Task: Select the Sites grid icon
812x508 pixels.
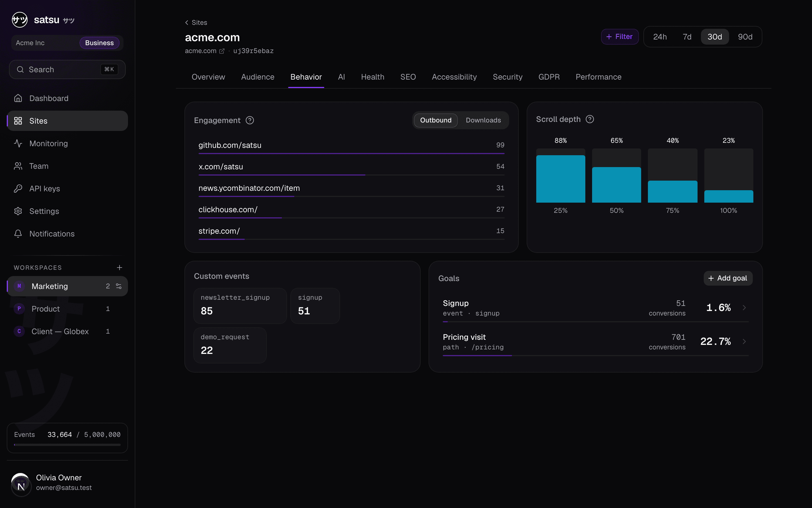Action: pyautogui.click(x=18, y=121)
